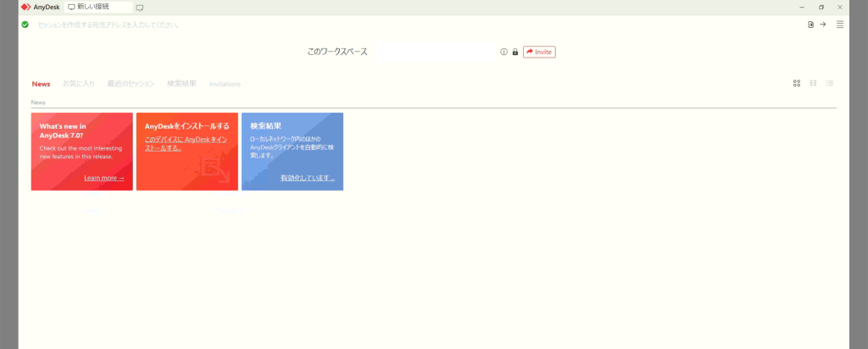Click the AnyDeskをインストールする card heading
Viewport: 868px width, 349px height.
[187, 126]
